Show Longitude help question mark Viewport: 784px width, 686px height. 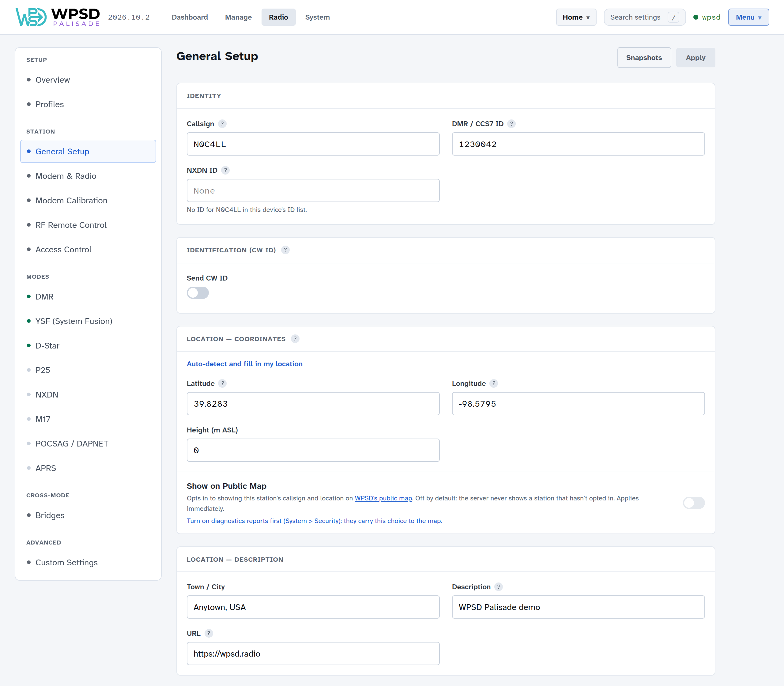pyautogui.click(x=494, y=383)
